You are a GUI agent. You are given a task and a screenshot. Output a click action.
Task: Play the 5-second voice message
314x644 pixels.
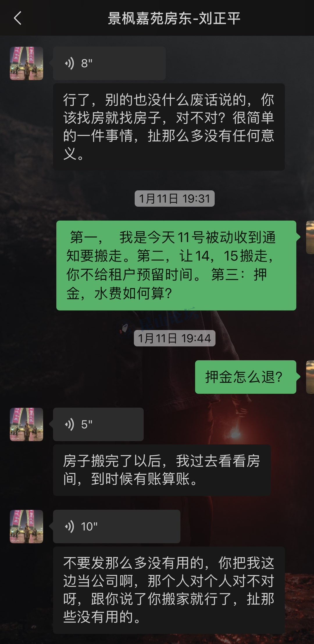click(98, 424)
